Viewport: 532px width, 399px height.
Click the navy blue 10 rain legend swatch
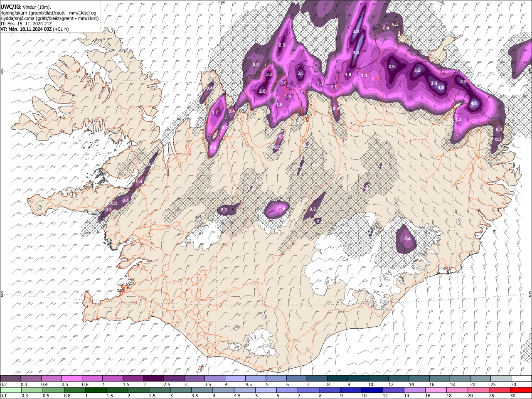click(x=372, y=390)
